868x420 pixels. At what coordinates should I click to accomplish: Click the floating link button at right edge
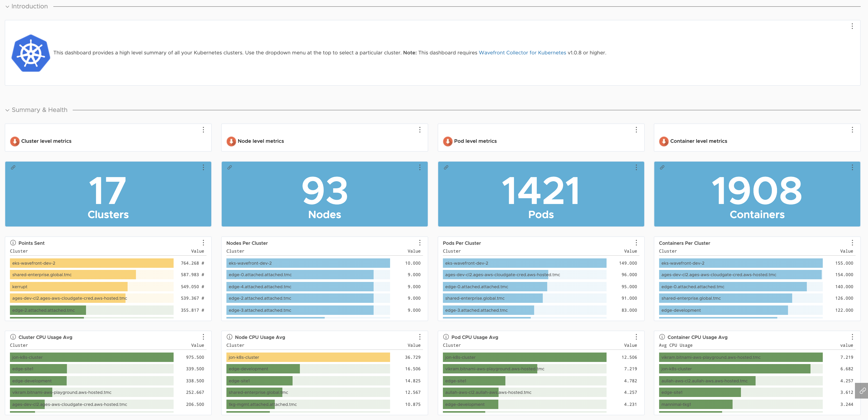coord(862,391)
